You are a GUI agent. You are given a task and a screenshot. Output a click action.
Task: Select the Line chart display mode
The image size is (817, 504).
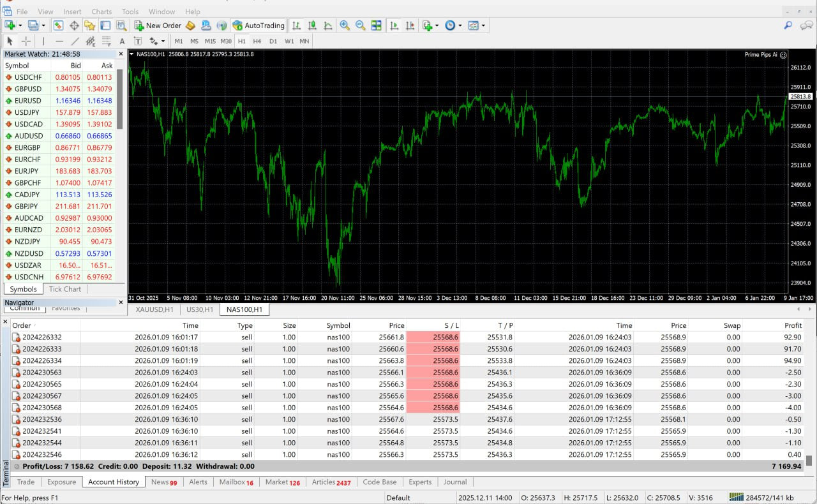click(327, 26)
